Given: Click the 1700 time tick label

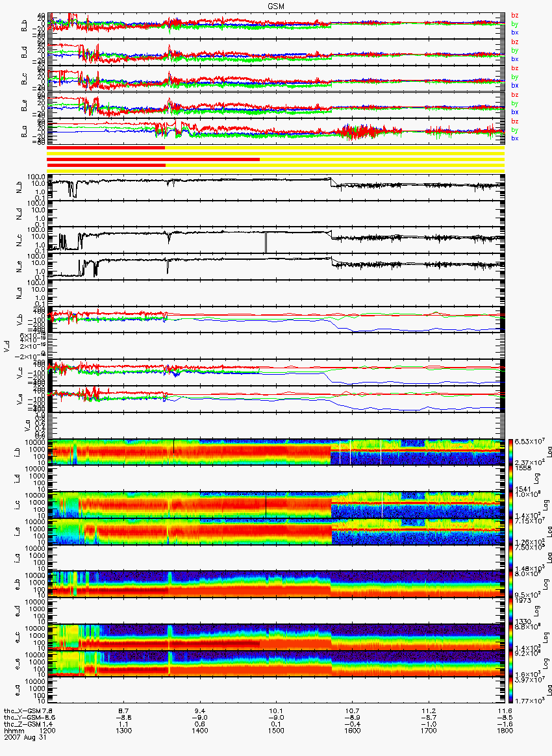Looking at the screenshot, I should [429, 731].
